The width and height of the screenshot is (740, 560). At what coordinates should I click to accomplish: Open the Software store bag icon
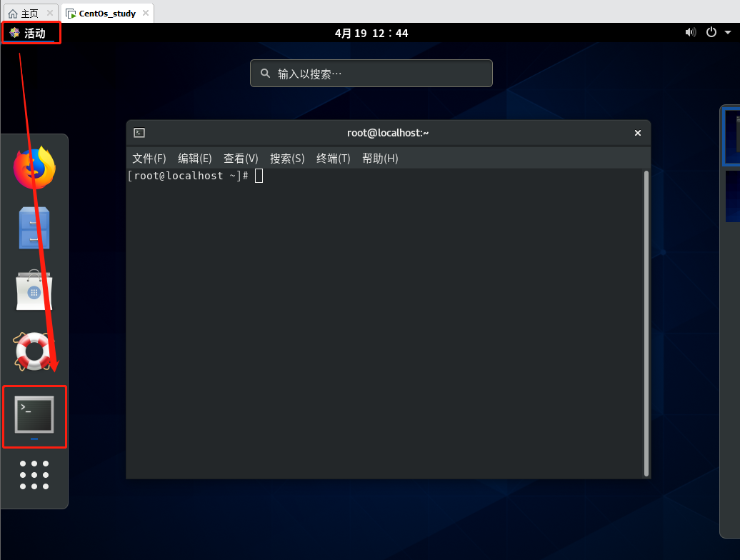pyautogui.click(x=34, y=289)
